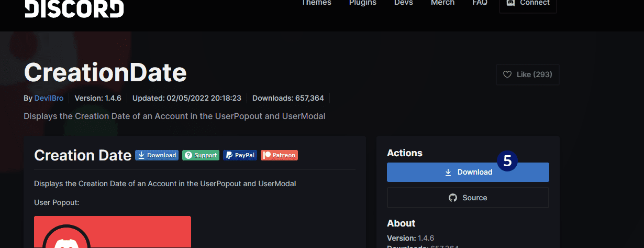
Task: Click the blue Download badge in readme
Action: tap(157, 155)
